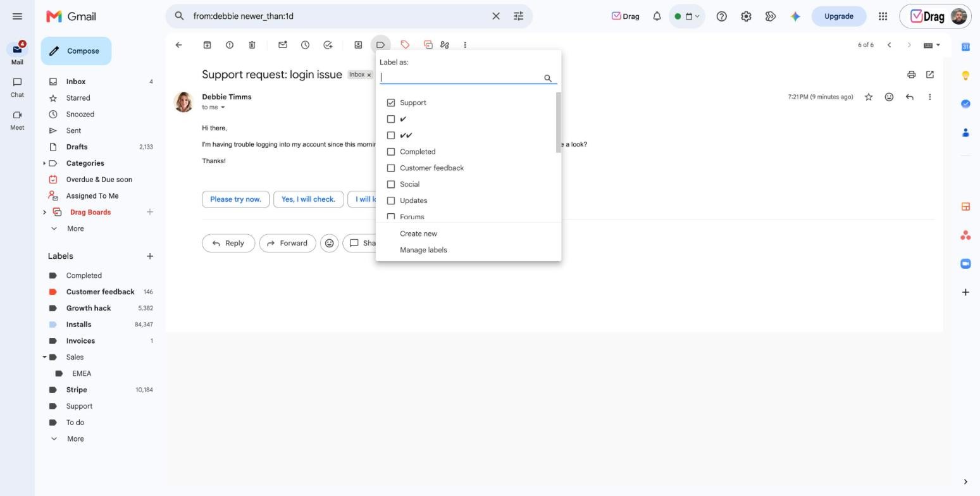
Task: Collapse the Sales label tree
Action: (x=44, y=357)
